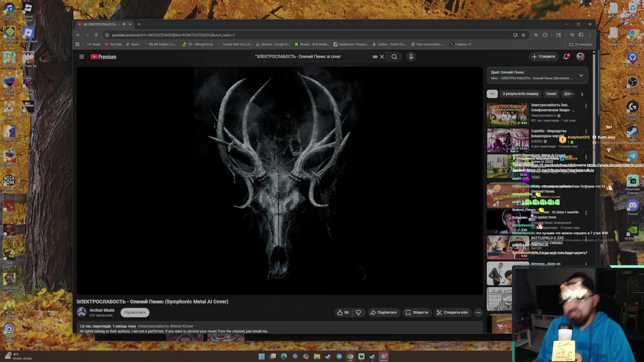Save the video with Зберегти
The image size is (644, 362).
pos(417,312)
